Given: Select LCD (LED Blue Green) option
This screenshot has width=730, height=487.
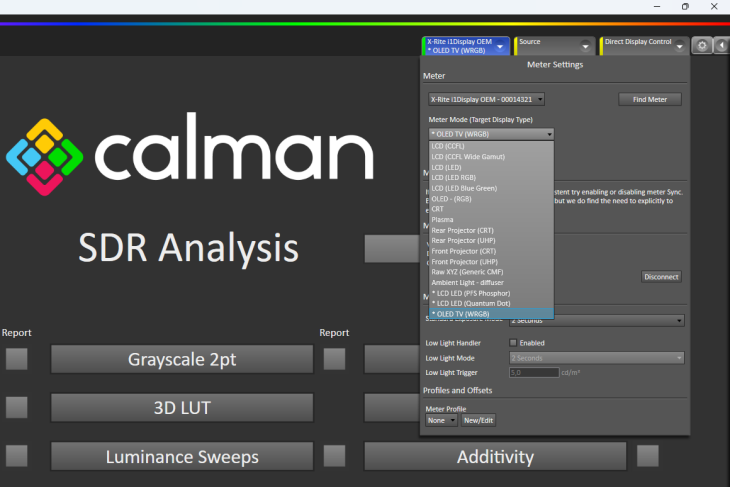Looking at the screenshot, I should coord(491,189).
